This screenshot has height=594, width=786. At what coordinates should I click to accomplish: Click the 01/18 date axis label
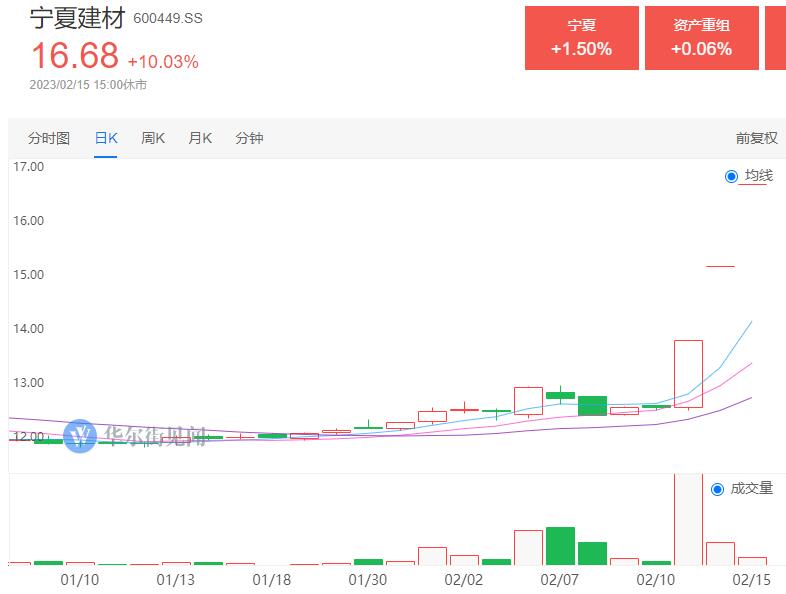tap(272, 580)
